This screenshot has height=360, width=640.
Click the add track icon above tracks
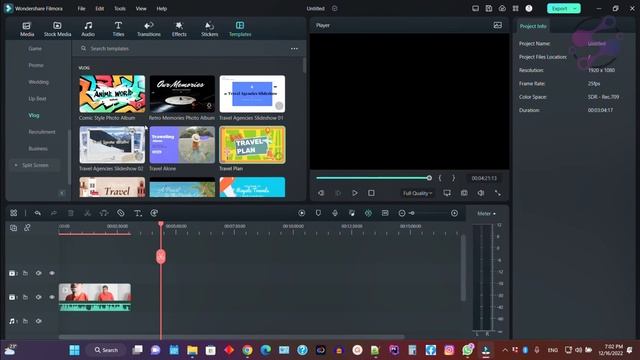pos(13,228)
